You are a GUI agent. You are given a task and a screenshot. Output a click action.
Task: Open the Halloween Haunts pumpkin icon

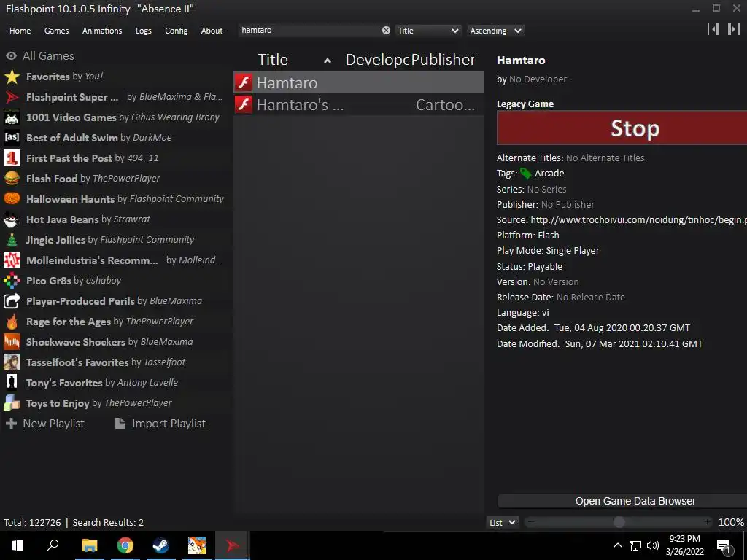click(x=12, y=199)
